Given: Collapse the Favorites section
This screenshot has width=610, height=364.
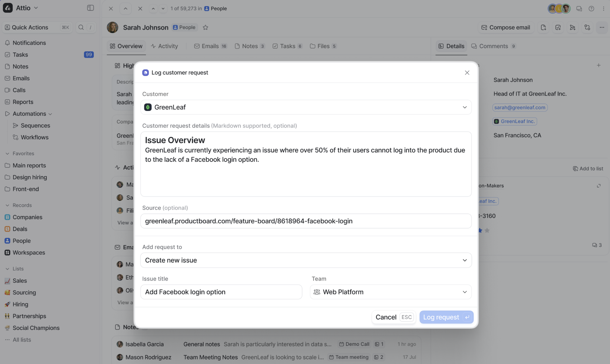Looking at the screenshot, I should tap(7, 154).
